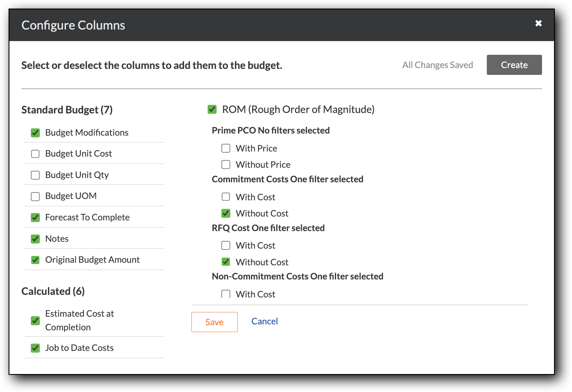The image size is (572, 392).
Task: Click the Create button
Action: [514, 65]
